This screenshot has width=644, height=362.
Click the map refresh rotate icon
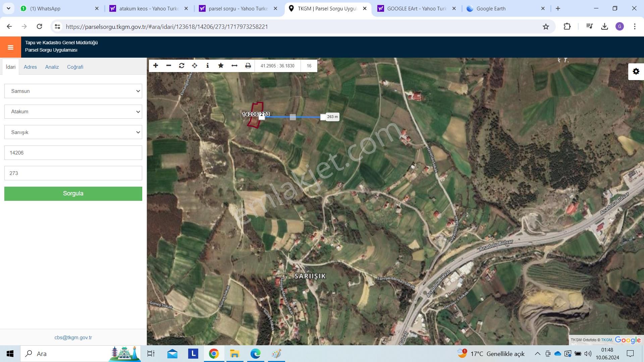[x=181, y=66]
